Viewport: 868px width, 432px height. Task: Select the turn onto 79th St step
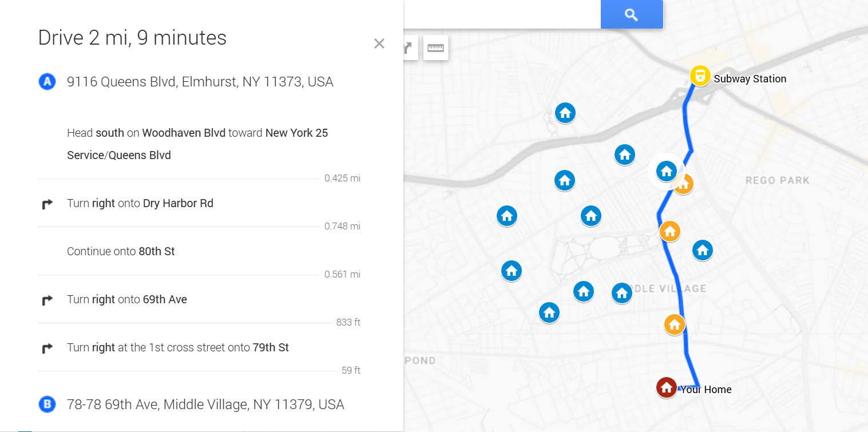pos(177,347)
